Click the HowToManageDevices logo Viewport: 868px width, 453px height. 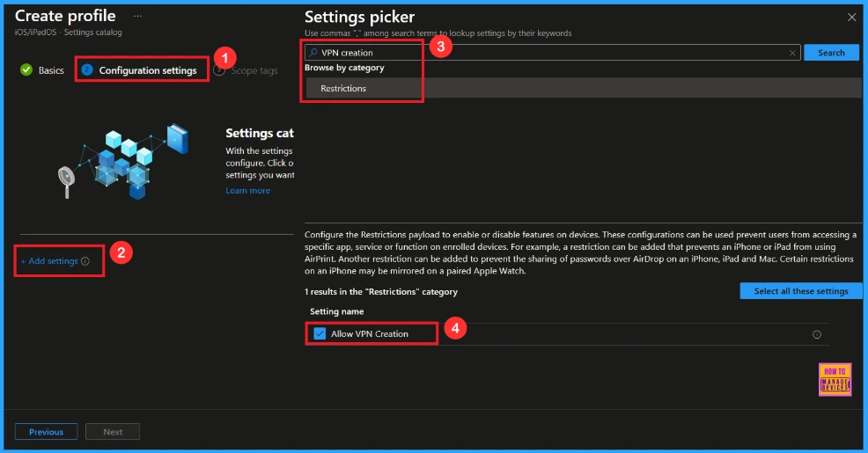835,379
